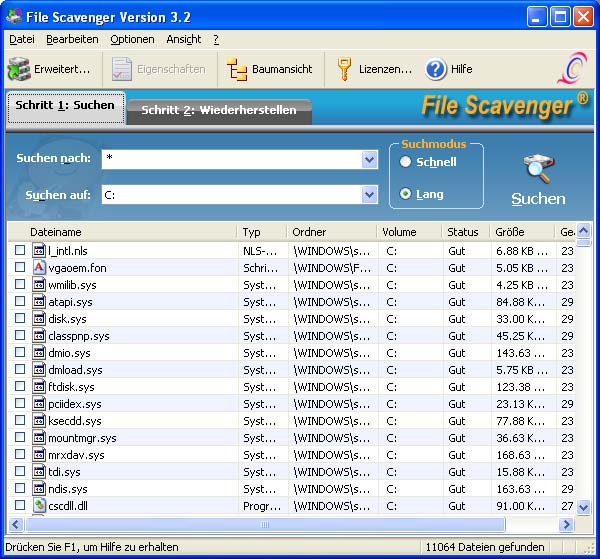The height and width of the screenshot is (559, 600).
Task: Check the box for l_intl.nls
Action: [20, 250]
